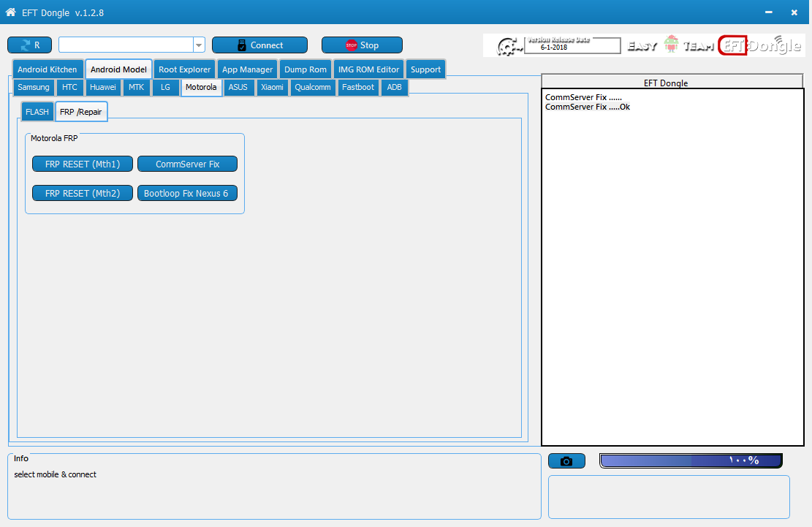Open the Dump Rom tab
Image resolution: width=812 pixels, height=527 pixels.
coord(306,69)
